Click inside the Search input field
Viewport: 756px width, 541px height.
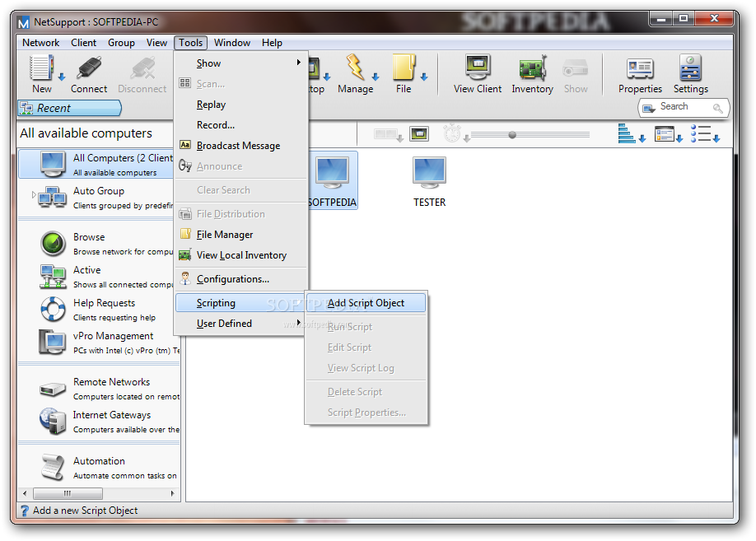tap(684, 107)
